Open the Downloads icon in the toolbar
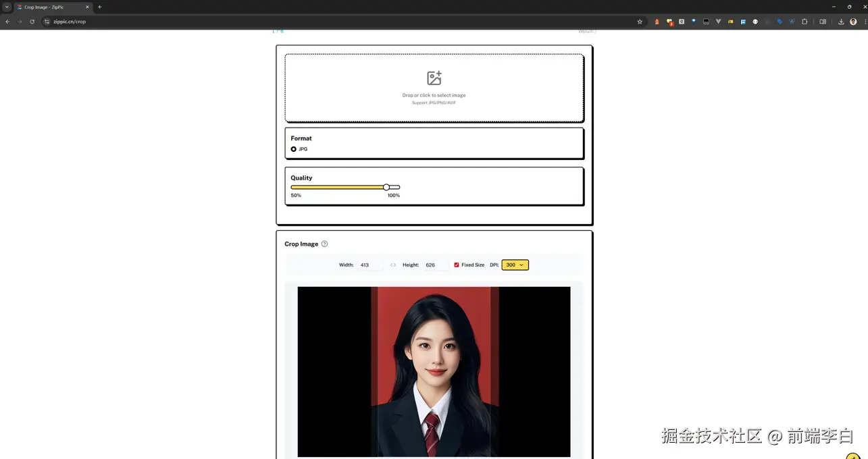This screenshot has height=459, width=868. tap(840, 21)
